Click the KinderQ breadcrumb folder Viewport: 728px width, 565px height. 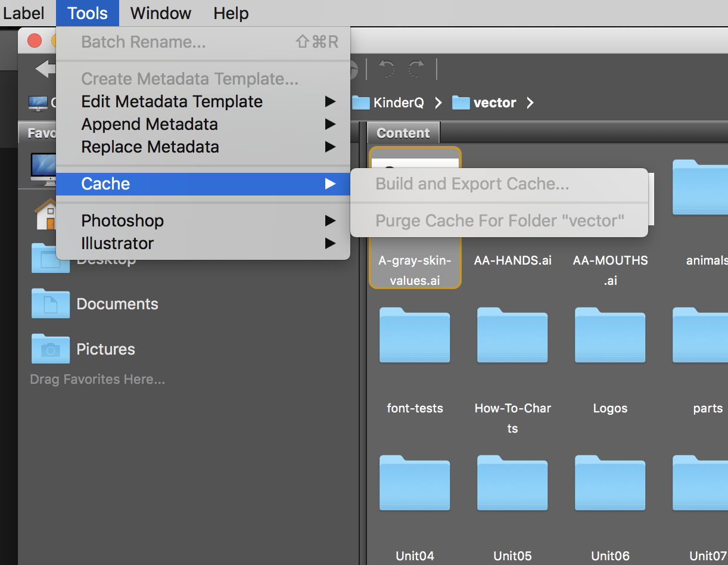(398, 103)
